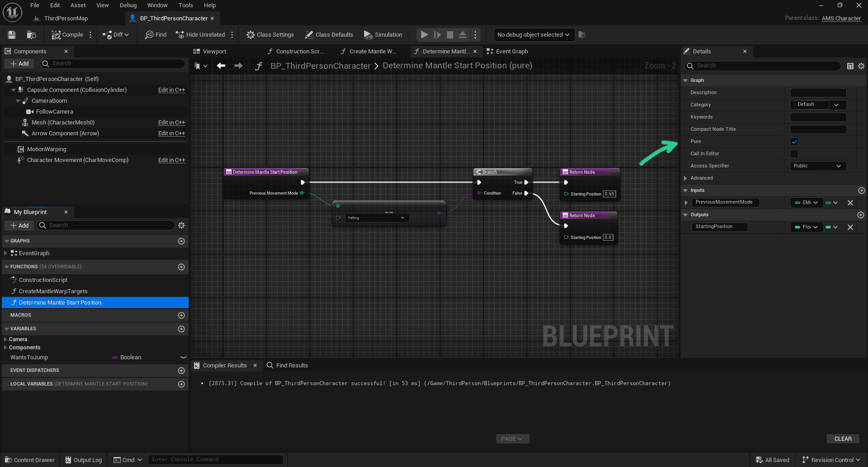Add a new function

pos(181,267)
